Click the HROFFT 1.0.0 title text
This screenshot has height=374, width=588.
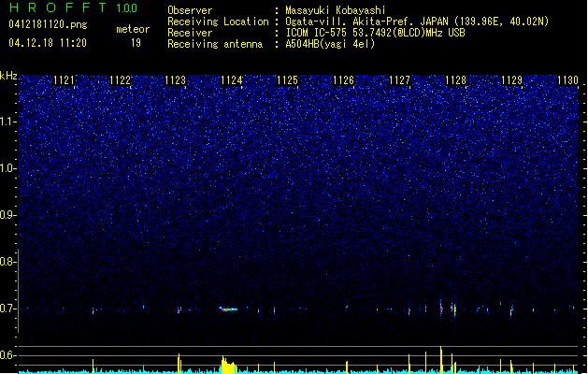(x=73, y=7)
